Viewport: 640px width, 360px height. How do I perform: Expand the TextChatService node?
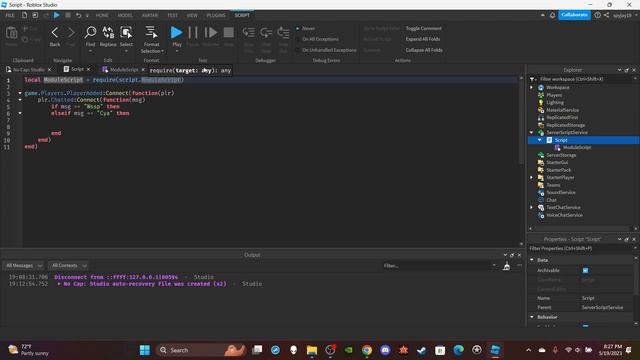click(531, 207)
